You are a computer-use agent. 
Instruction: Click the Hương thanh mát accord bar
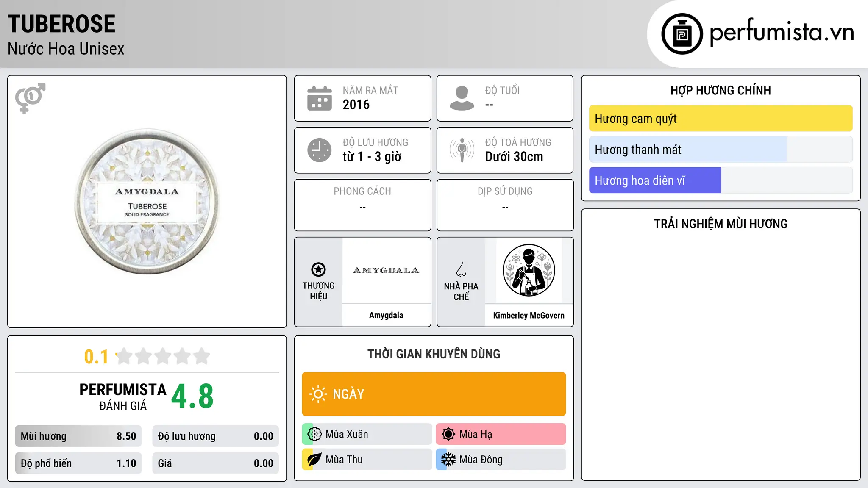pyautogui.click(x=721, y=150)
